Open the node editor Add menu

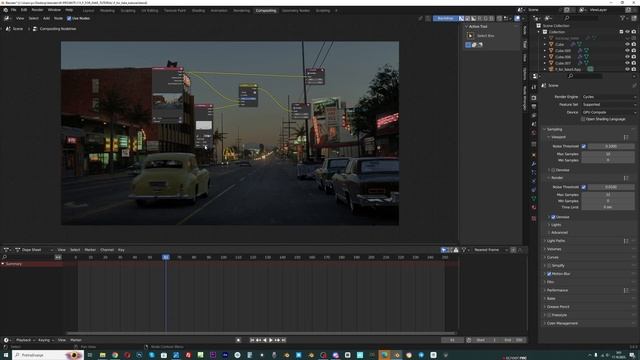coord(46,18)
